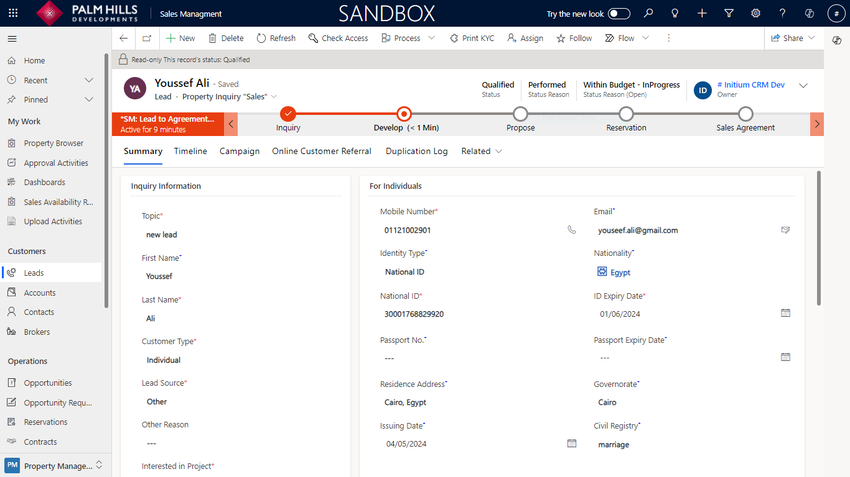Click the search magnifier icon in header
850x477 pixels.
tap(649, 13)
